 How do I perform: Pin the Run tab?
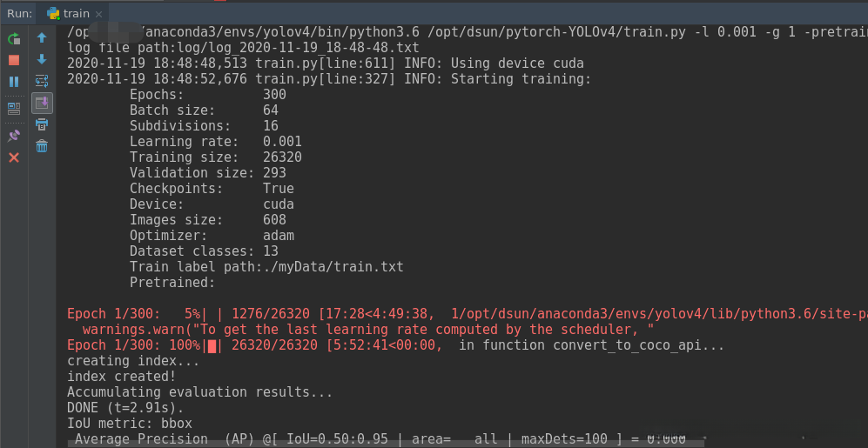[14, 136]
